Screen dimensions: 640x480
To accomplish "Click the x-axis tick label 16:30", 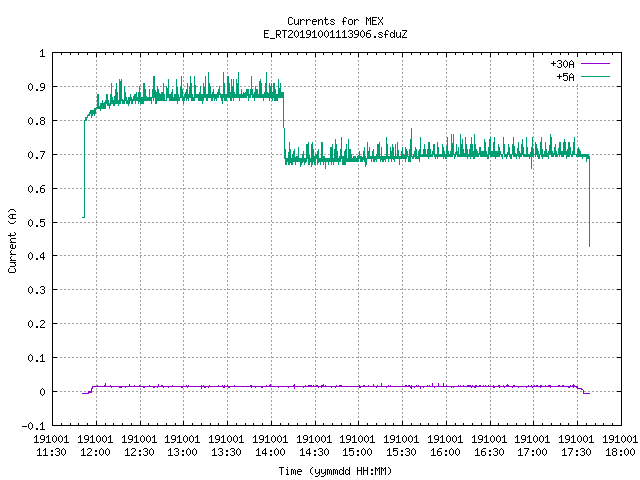I will 489,452.
